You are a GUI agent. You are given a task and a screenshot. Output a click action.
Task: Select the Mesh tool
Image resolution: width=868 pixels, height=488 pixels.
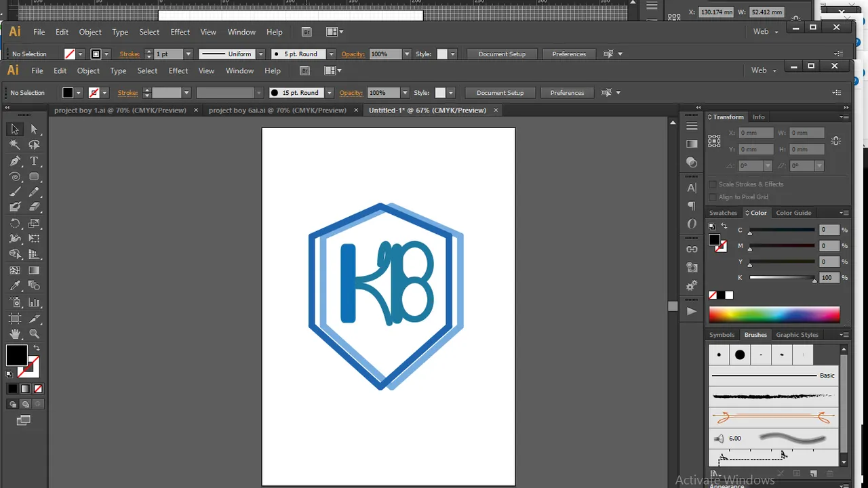(15, 270)
